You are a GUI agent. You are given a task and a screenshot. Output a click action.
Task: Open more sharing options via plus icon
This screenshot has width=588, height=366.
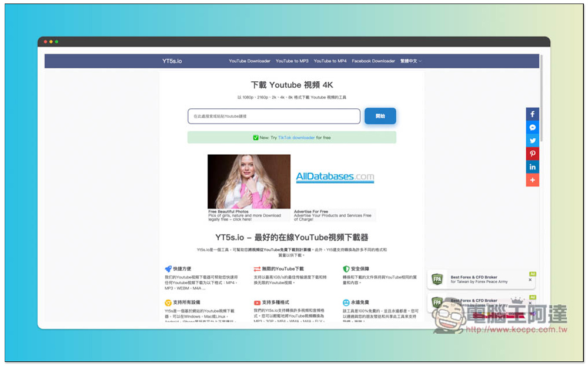click(532, 179)
